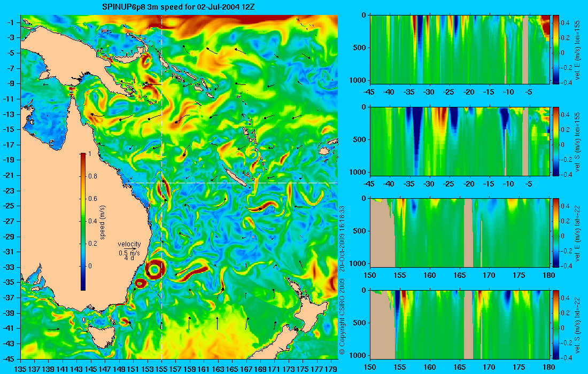Click the '© Copyright CSIRO 2009' vertical text
588x374 pixels.
click(x=342, y=317)
